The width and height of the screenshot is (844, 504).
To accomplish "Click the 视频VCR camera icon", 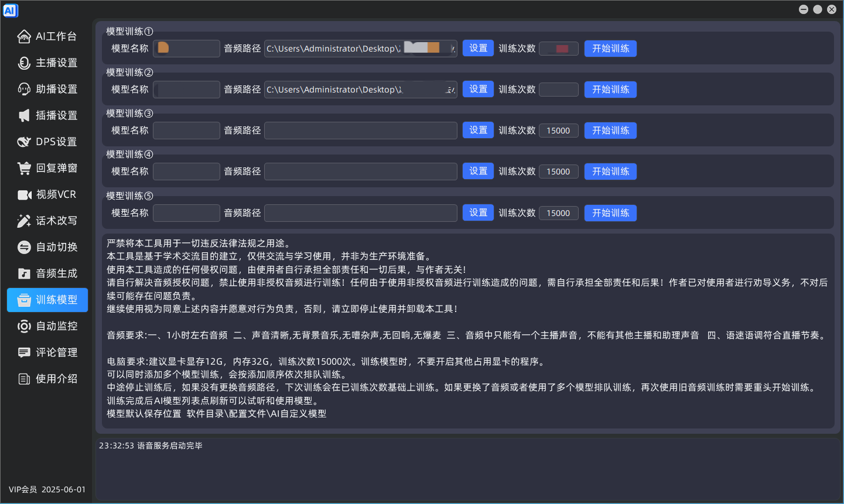I will coord(24,194).
